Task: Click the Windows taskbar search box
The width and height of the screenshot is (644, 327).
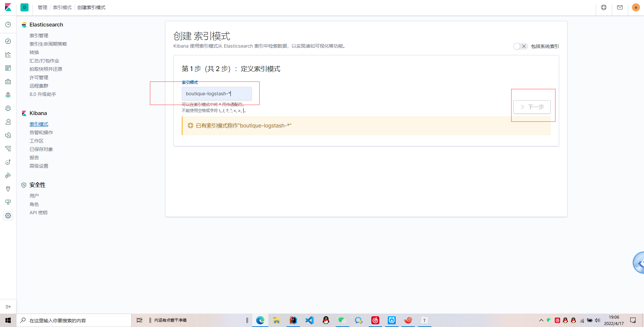Action: point(74,320)
